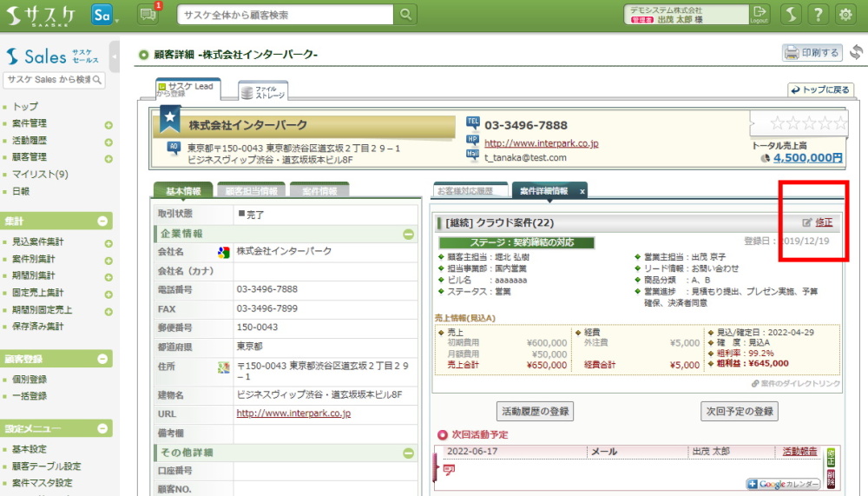The image size is (868, 496).
Task: Switch to the お客様対応履歴 tab
Action: tap(464, 191)
